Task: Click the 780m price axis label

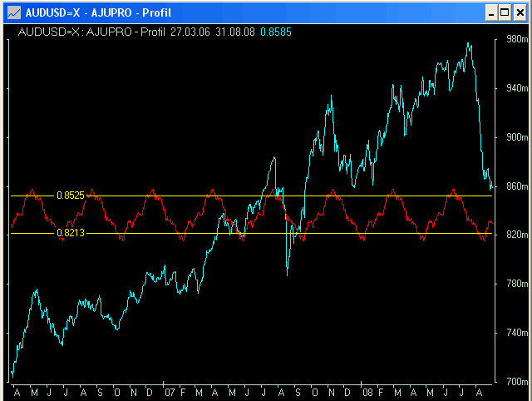Action: pos(517,284)
